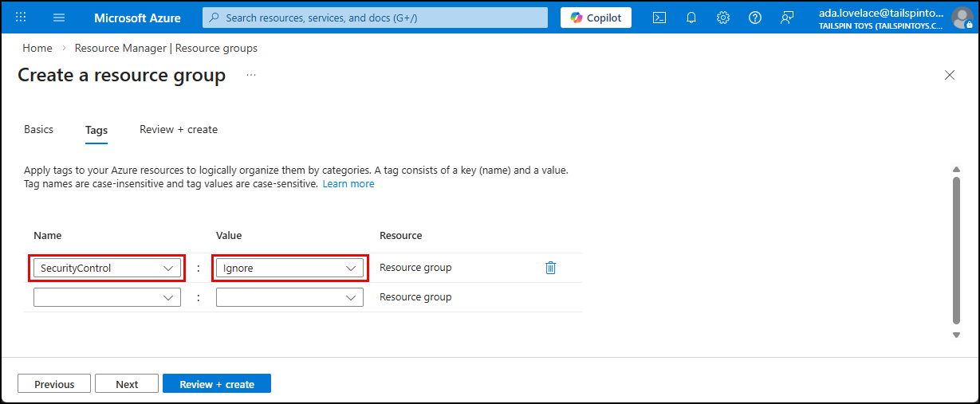Click the Copilot button

[596, 18]
